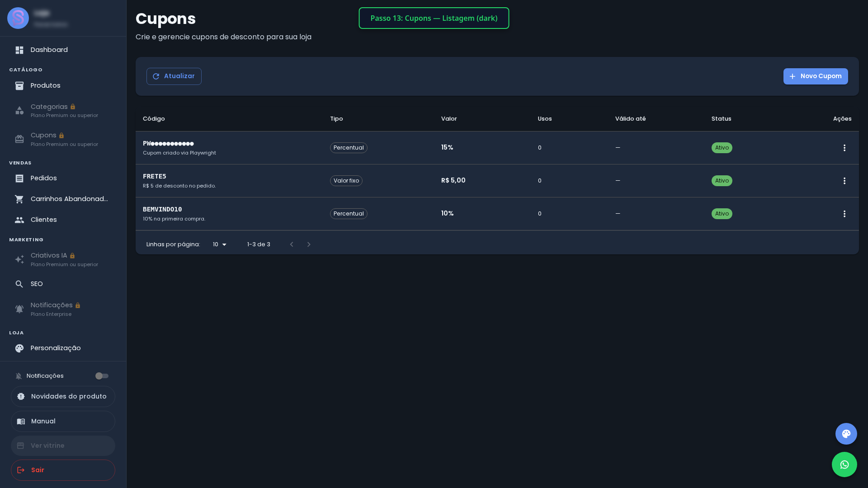Select the BEMVINDO10 coupon code
This screenshot has width=868, height=488.
162,210
